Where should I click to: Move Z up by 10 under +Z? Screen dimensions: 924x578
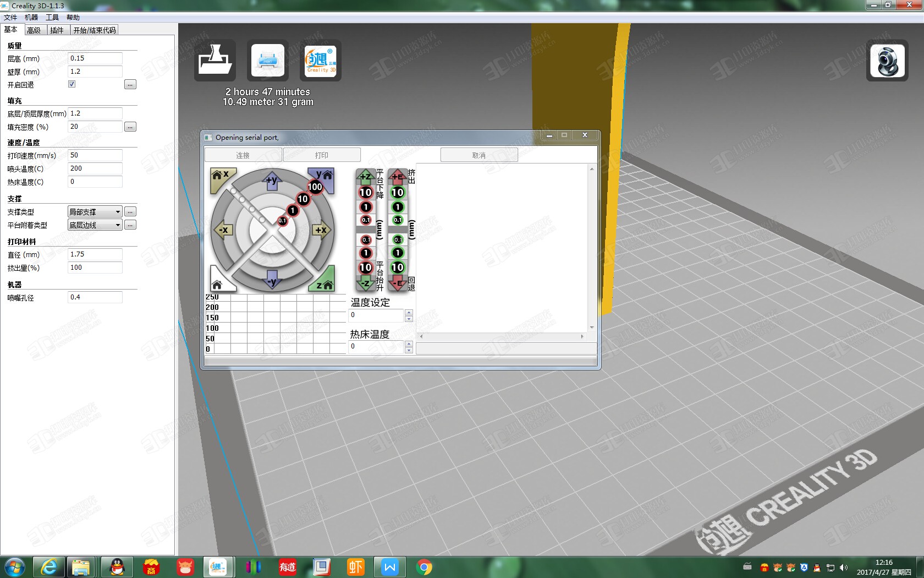coord(366,192)
